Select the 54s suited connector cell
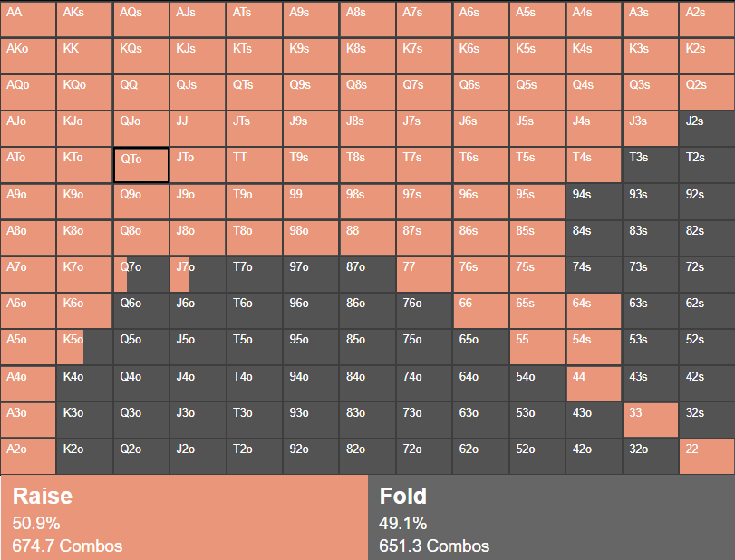The image size is (735, 560). click(x=594, y=347)
